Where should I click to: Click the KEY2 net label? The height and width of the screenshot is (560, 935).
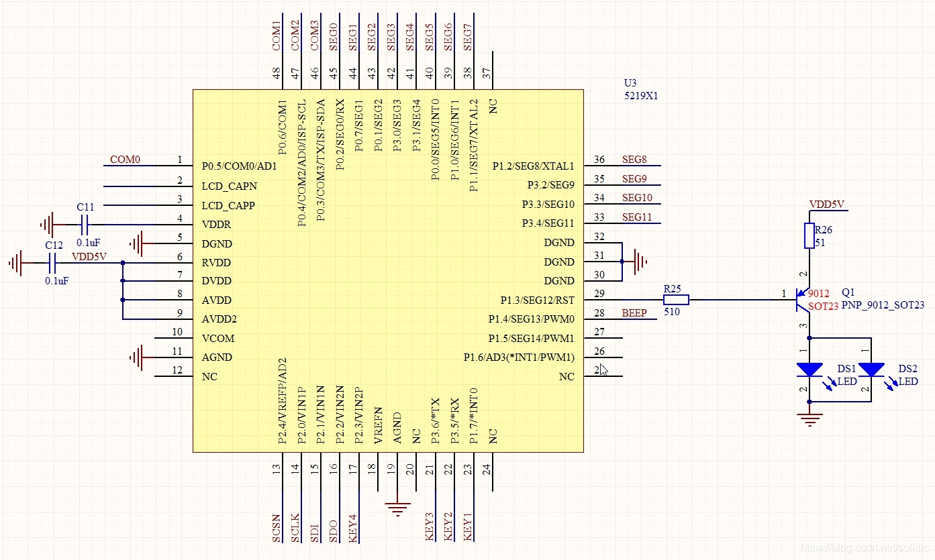pyautogui.click(x=448, y=526)
